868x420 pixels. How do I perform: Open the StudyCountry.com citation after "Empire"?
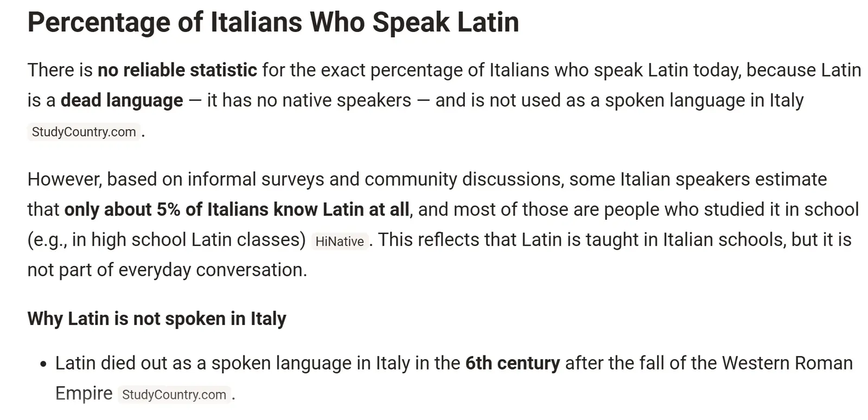(174, 394)
